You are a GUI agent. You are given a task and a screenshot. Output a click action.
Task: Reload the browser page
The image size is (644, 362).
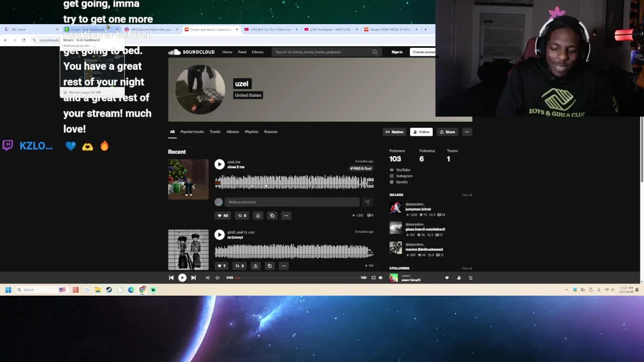point(23,40)
